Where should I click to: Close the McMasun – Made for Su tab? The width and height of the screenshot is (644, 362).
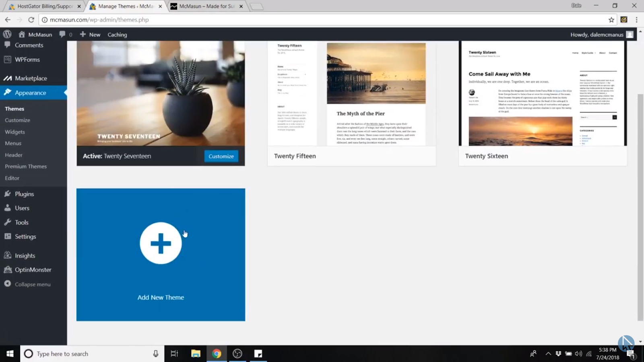(241, 6)
